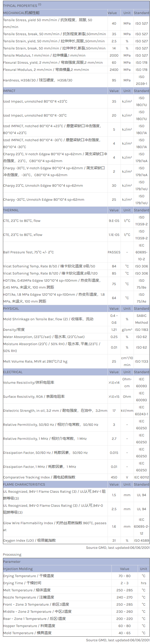Click the Mold Temperature parameter row
The image size is (150, 644).
pos(76,632)
